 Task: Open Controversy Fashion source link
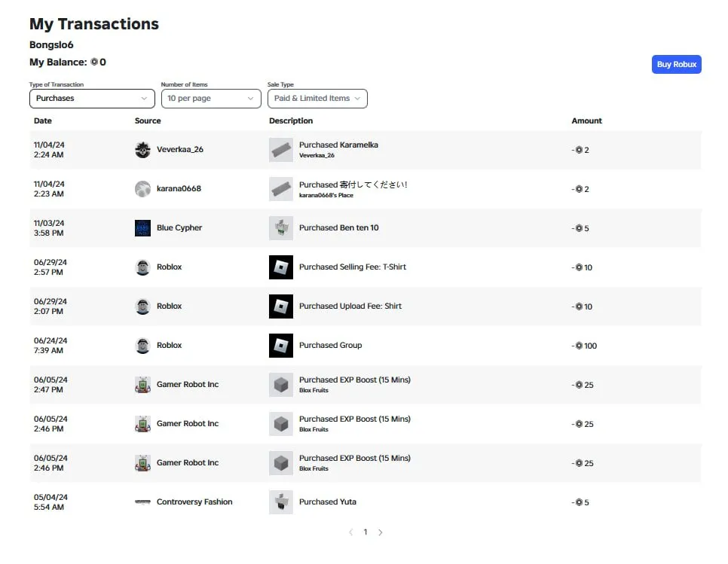tap(194, 502)
